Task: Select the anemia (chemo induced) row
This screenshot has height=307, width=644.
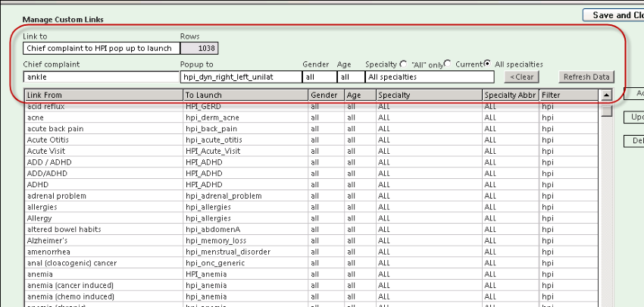Action: 311,296
